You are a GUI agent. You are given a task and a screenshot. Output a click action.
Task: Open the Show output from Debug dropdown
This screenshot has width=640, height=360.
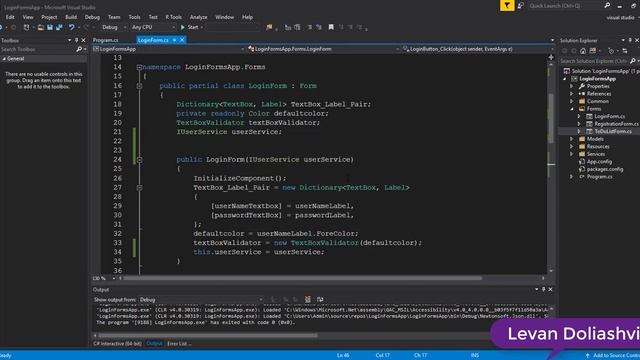click(201, 300)
